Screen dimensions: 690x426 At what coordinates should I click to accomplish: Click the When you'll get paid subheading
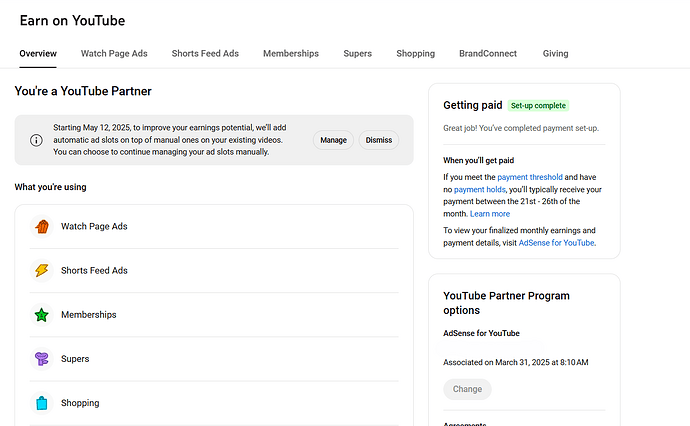478,161
